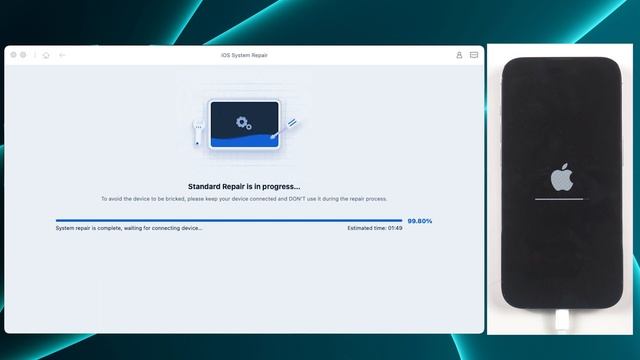Click the repair illustration with gears

tap(244, 124)
